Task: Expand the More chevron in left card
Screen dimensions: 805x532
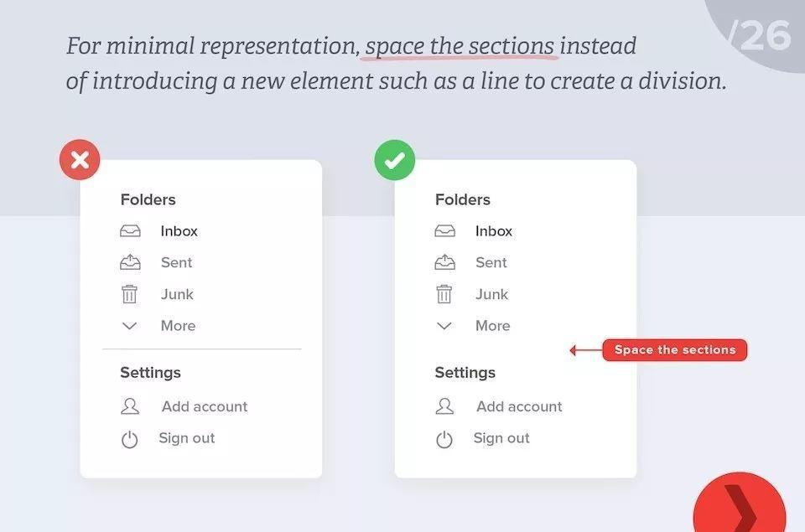Action: click(129, 326)
